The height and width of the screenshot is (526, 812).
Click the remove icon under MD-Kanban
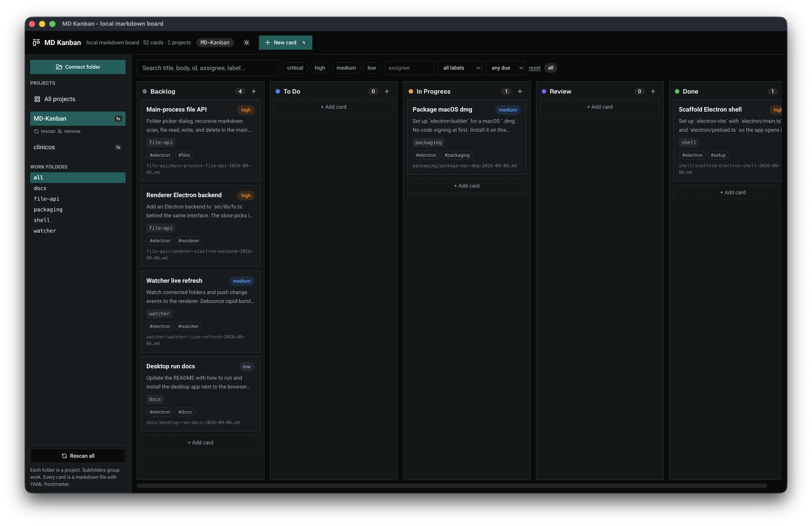click(x=60, y=131)
